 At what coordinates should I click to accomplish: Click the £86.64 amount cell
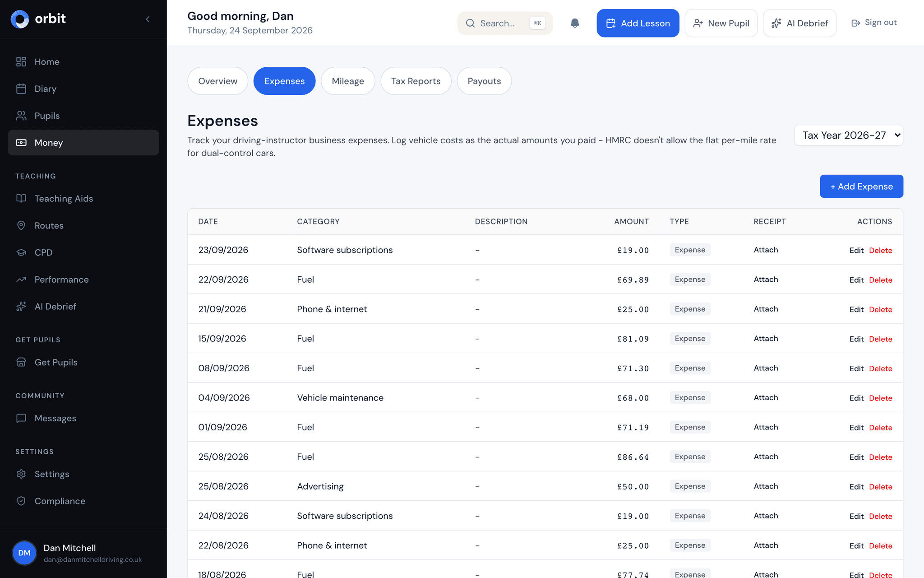pyautogui.click(x=633, y=457)
